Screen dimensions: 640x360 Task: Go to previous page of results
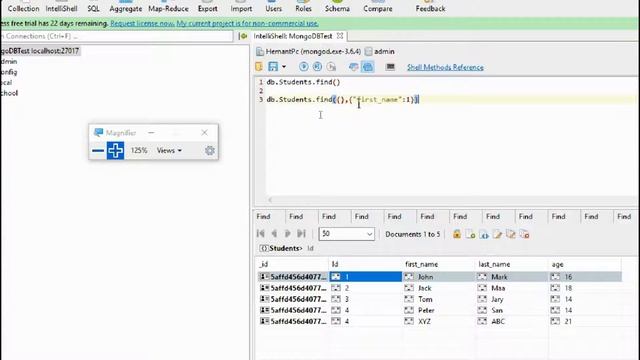[274, 233]
